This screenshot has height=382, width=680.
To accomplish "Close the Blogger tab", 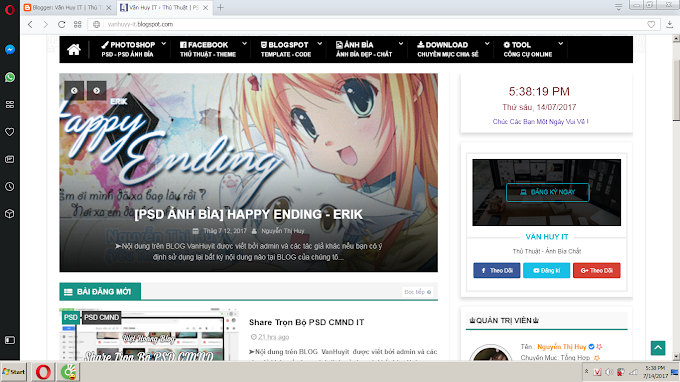I will [x=108, y=7].
